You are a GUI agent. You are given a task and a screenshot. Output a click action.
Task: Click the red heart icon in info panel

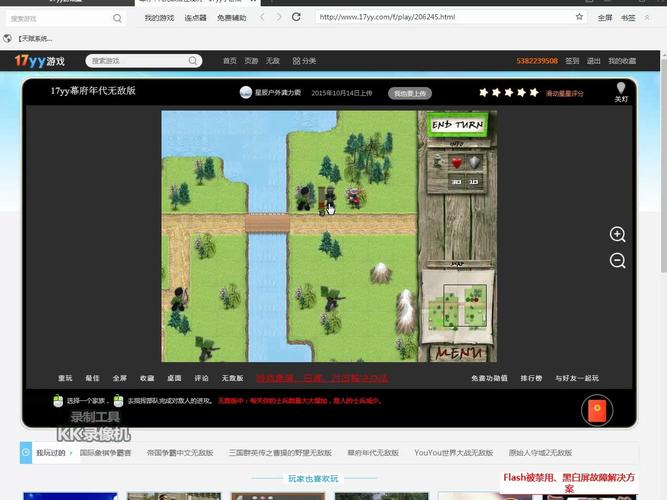tap(457, 163)
